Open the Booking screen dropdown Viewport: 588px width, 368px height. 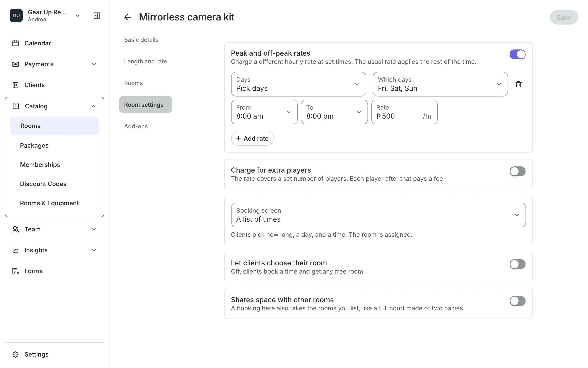(x=378, y=215)
